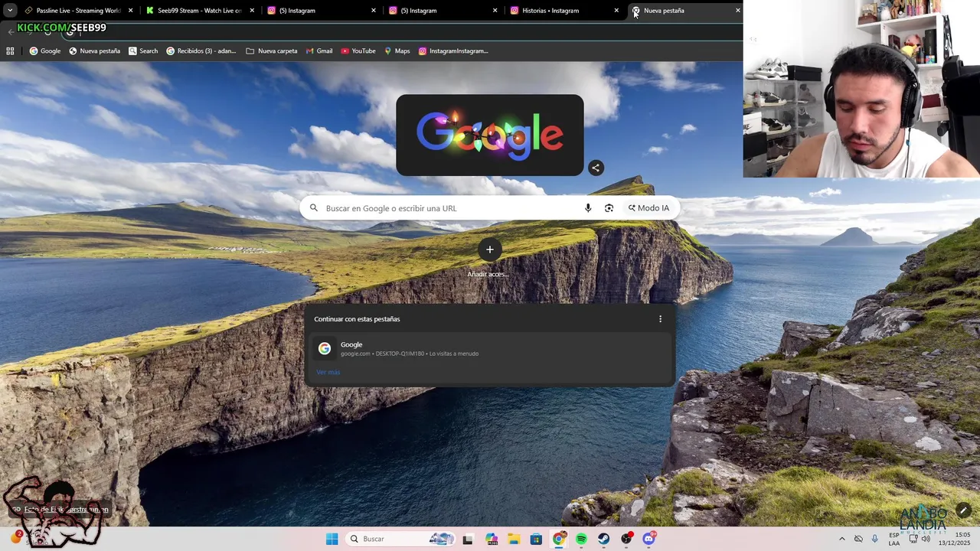Image resolution: width=980 pixels, height=551 pixels.
Task: Switch the ESP LAA keyboard language
Action: pyautogui.click(x=894, y=539)
